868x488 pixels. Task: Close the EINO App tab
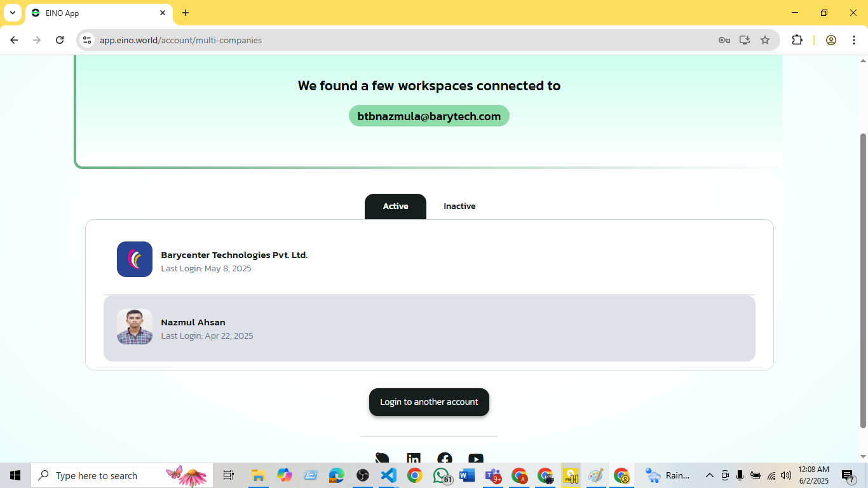tap(163, 13)
